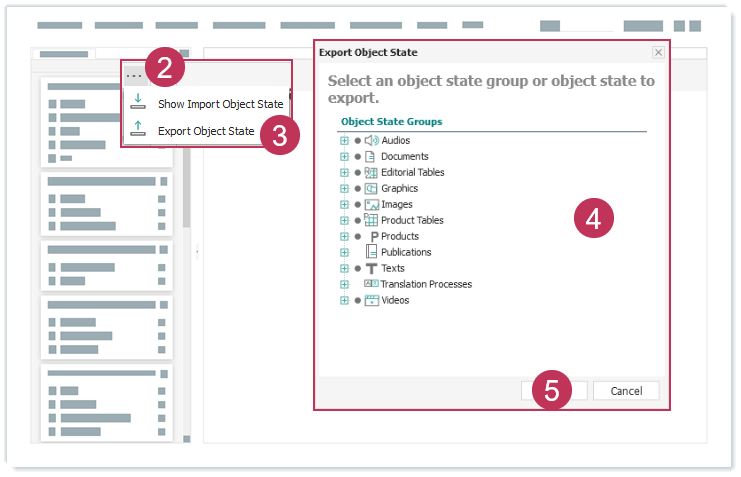Choose Show Import Object State menu entry

pyautogui.click(x=220, y=104)
